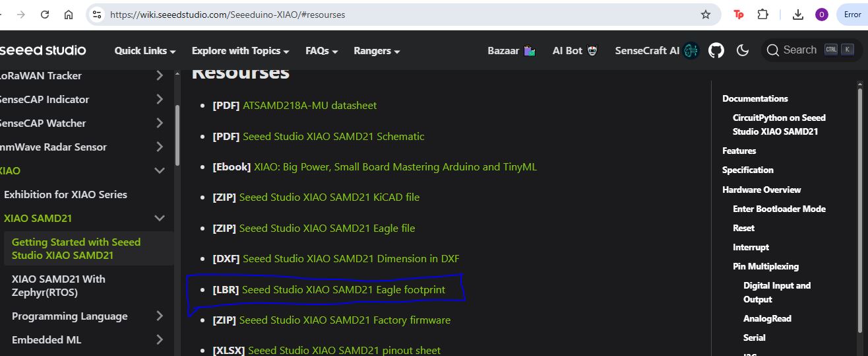
Task: Download XIAO SAMD21 Dimension in DXF
Action: point(351,258)
